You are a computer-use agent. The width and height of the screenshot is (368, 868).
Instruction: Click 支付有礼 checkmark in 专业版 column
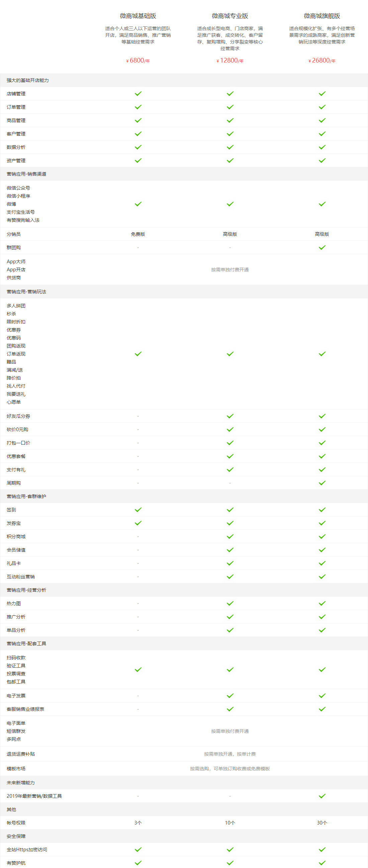[x=230, y=469]
